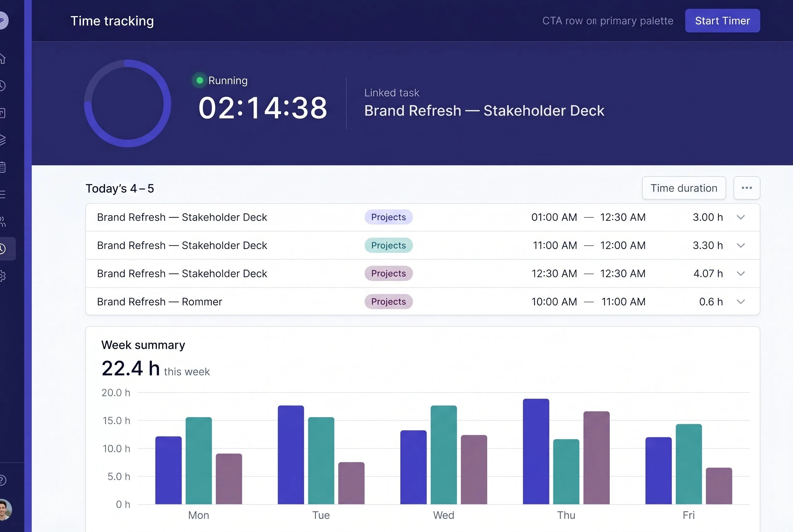Click the clock icon below the Home icon
Screen dimensions: 793x532
(x=2, y=86)
